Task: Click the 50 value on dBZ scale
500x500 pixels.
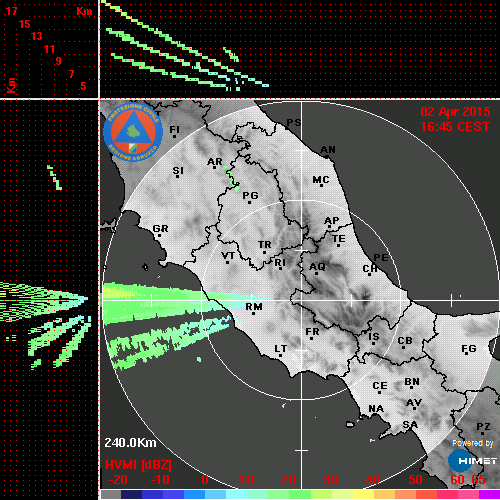Action: (x=415, y=480)
